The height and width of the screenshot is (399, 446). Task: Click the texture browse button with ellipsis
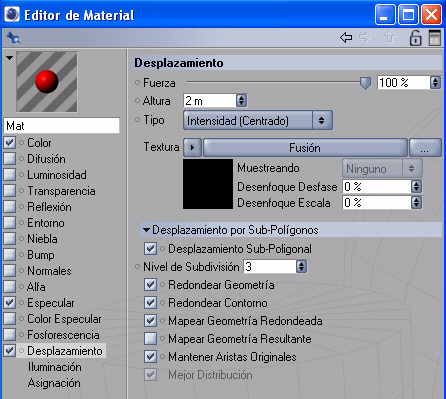[425, 147]
